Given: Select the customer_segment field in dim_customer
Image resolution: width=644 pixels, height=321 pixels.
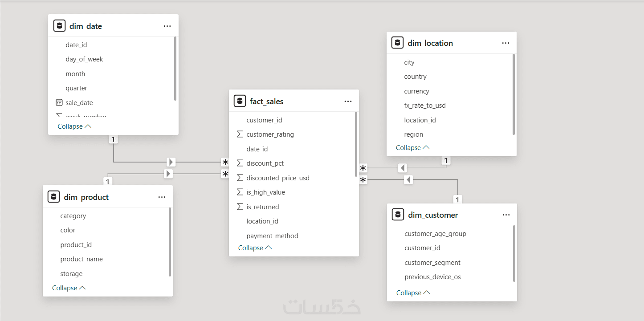Looking at the screenshot, I should click(432, 263).
